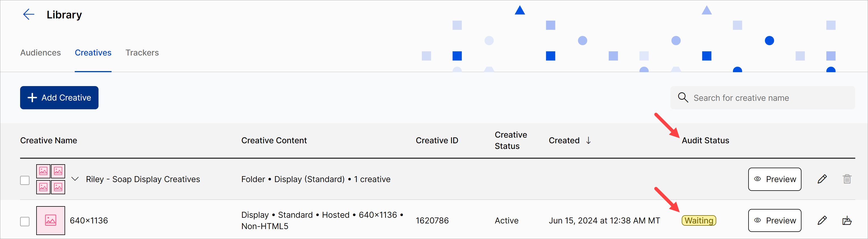Viewport: 868px width, 239px height.
Task: Preview the 640×1136 creative
Action: (774, 221)
